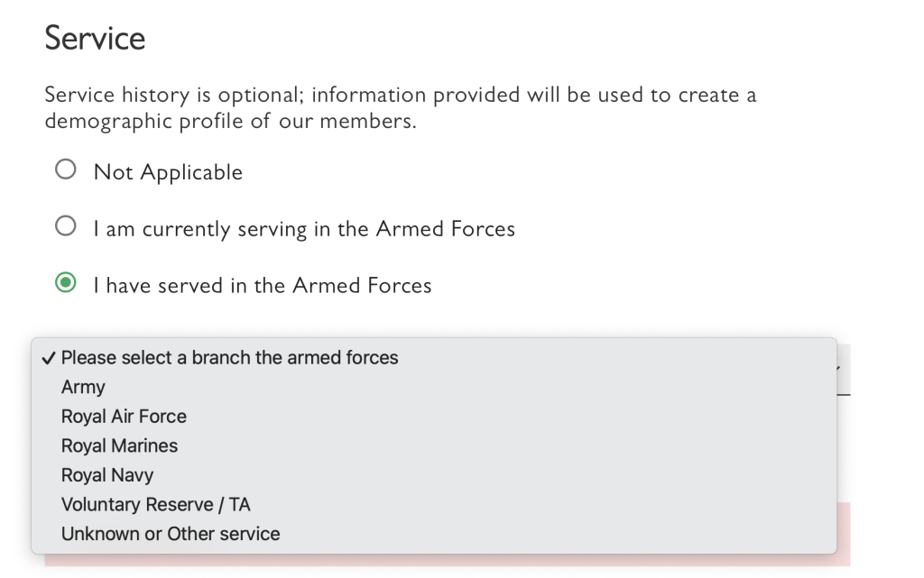
Task: Click the 'demographic profile of our members' text
Action: [230, 122]
